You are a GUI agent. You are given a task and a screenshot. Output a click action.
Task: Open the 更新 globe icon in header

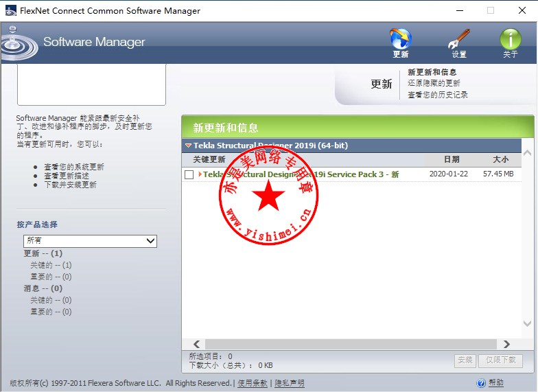pyautogui.click(x=401, y=38)
